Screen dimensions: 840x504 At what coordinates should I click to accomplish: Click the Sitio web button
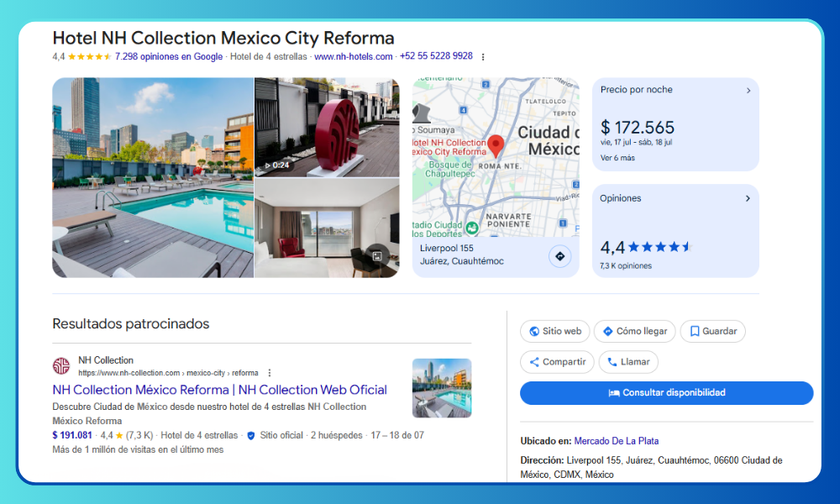(x=555, y=331)
